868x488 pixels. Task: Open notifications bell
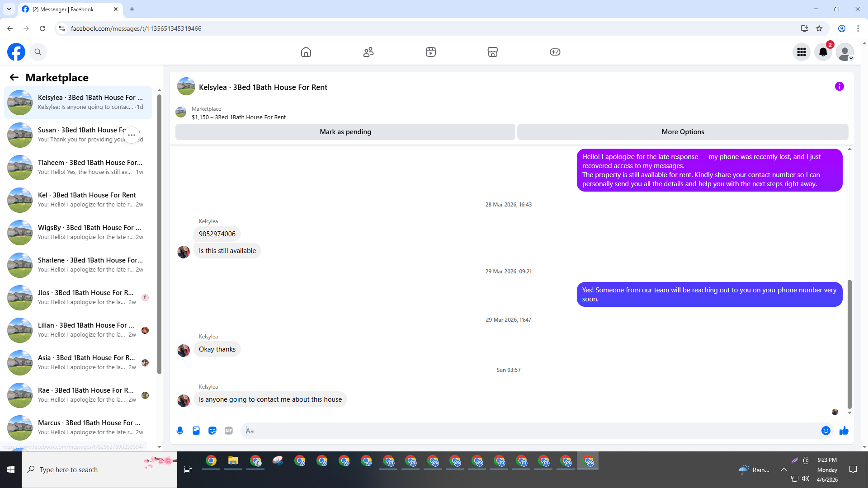tap(823, 52)
